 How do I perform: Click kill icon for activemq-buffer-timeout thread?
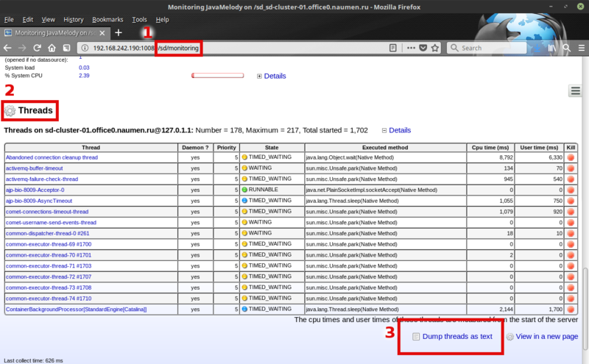tap(571, 168)
